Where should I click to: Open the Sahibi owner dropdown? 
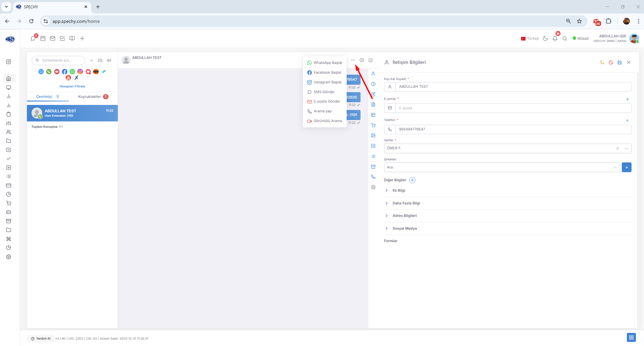626,148
